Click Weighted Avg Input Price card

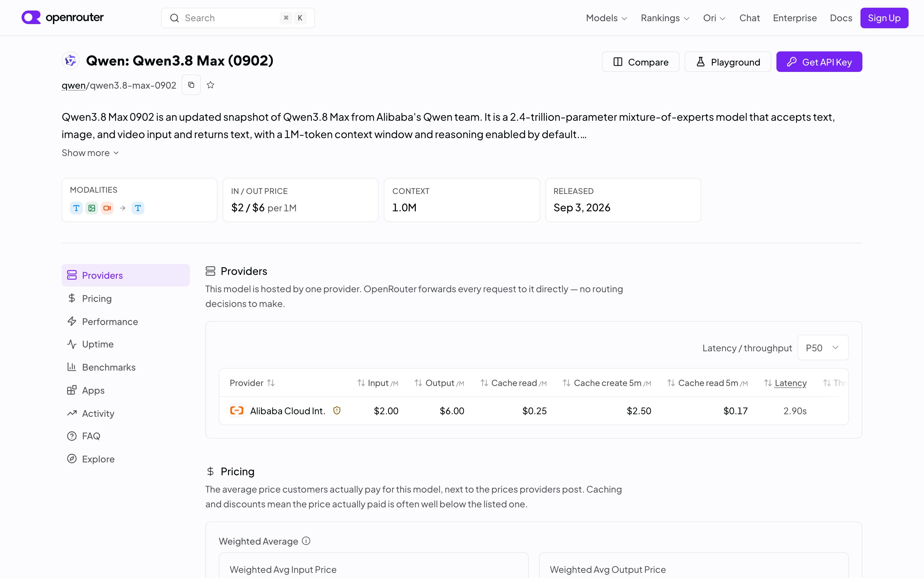tap(373, 565)
